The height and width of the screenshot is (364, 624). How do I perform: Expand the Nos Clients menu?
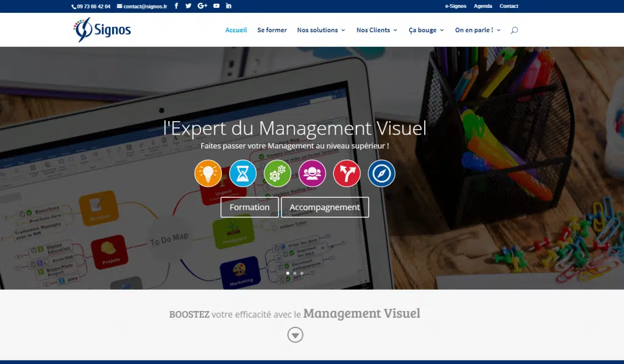coord(377,30)
